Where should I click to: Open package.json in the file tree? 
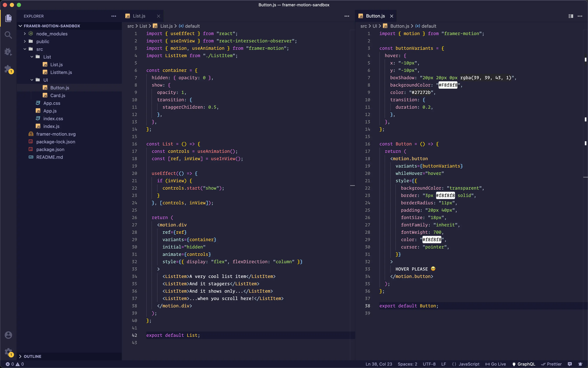coord(69,149)
